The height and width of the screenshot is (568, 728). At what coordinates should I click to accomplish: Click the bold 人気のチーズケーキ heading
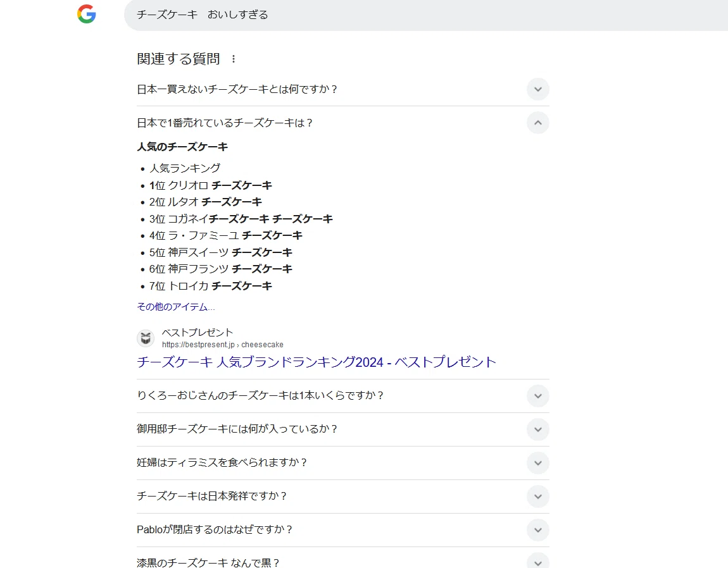182,147
